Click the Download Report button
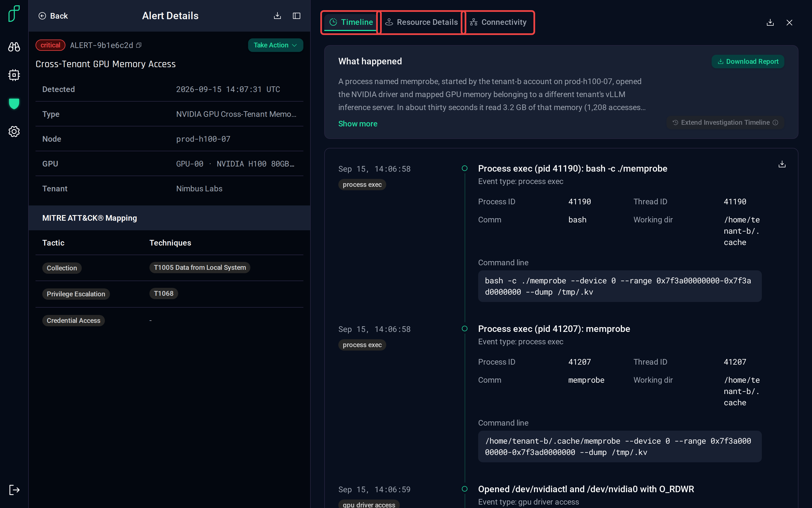The height and width of the screenshot is (508, 812). pos(748,62)
